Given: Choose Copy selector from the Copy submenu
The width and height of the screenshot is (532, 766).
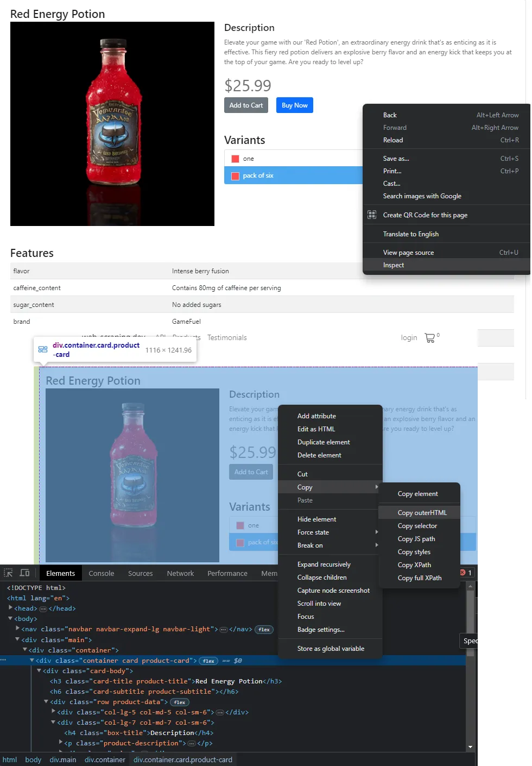Looking at the screenshot, I should point(417,525).
